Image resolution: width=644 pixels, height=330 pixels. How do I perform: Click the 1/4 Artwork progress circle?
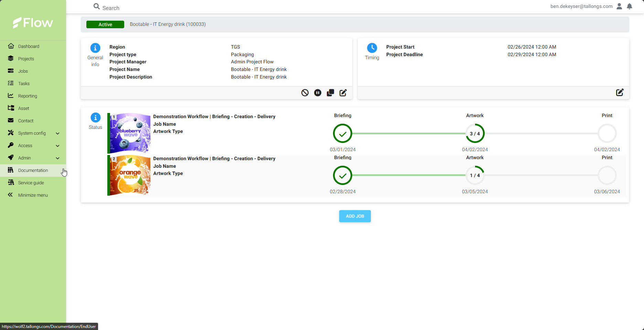pyautogui.click(x=475, y=175)
